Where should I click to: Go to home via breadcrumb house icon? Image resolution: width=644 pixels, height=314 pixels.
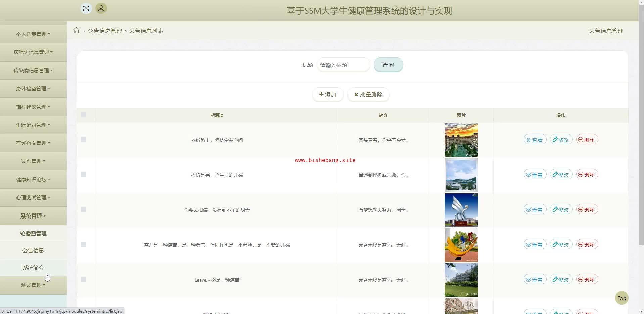(x=76, y=30)
